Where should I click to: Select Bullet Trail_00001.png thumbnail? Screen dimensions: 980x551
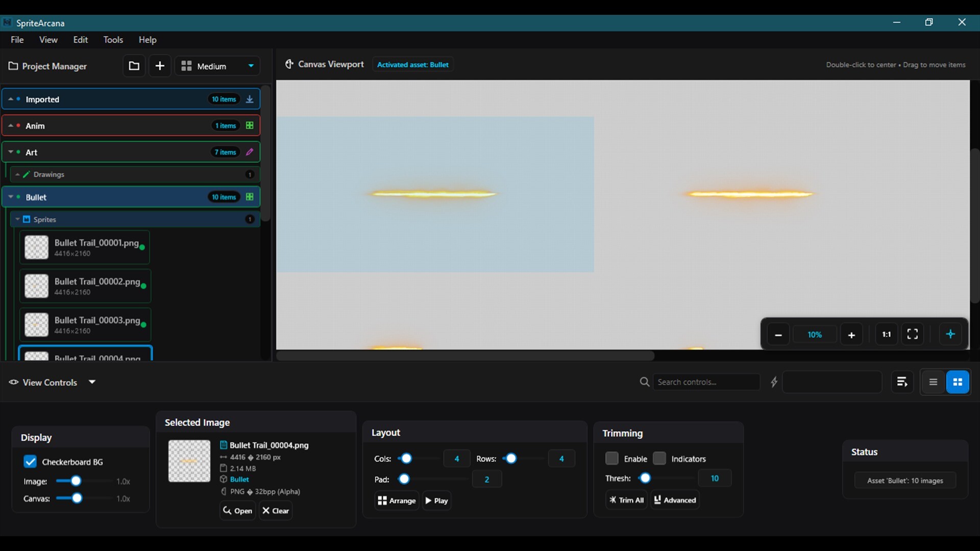tap(37, 247)
